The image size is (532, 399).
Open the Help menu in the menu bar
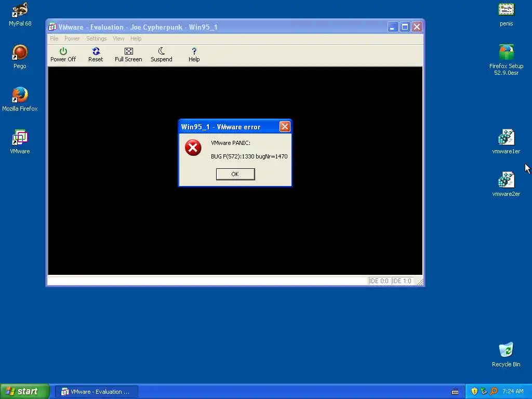click(136, 38)
